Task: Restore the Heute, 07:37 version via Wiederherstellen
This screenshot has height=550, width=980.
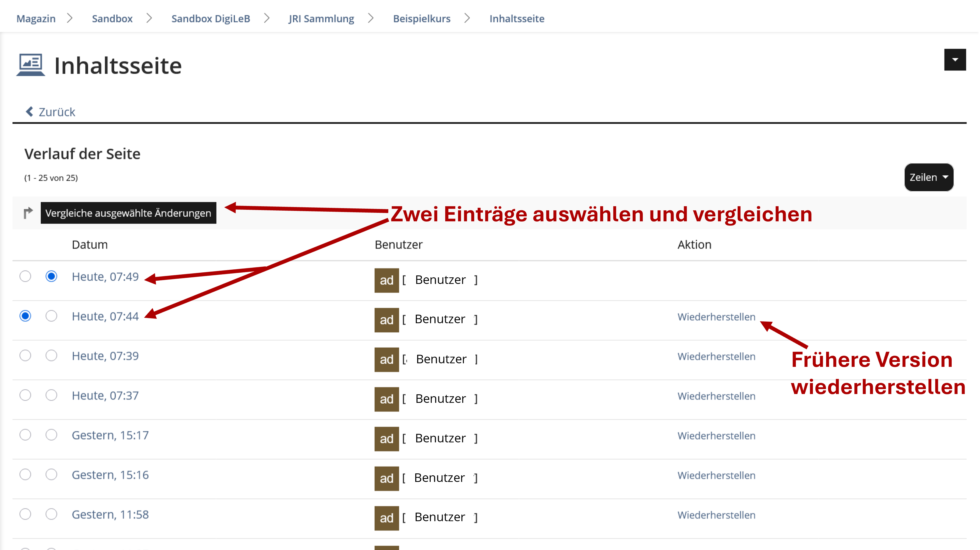Action: 716,396
